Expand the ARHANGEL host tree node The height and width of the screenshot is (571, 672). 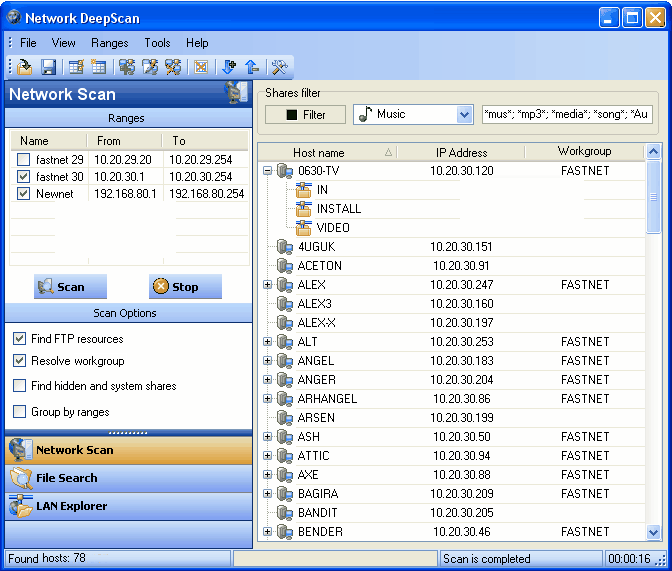(x=267, y=399)
